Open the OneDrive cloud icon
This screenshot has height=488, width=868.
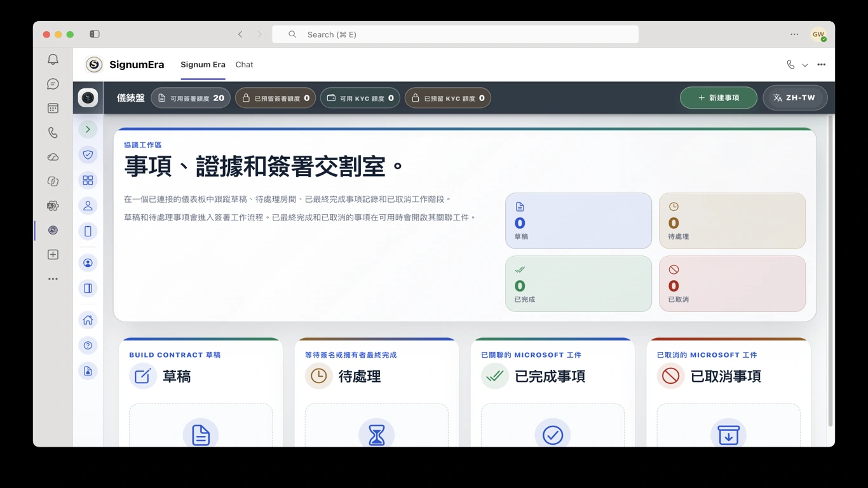click(53, 157)
